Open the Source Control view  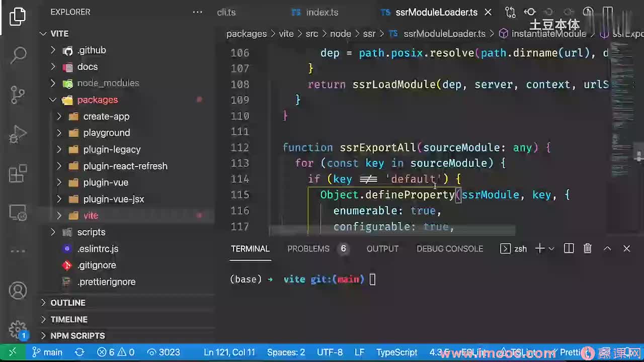18,95
